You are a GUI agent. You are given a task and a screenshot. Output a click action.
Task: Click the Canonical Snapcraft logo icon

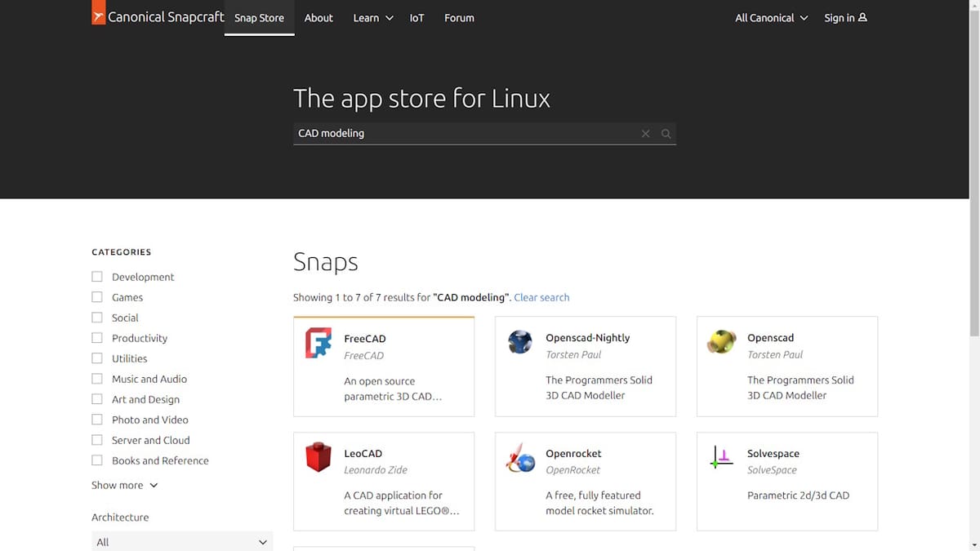[99, 13]
